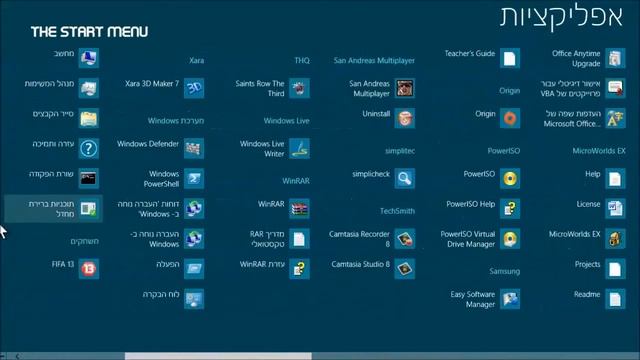Screen dimensions: 640x360
Task: Click the games (משחקים) group header
Action: point(84,241)
